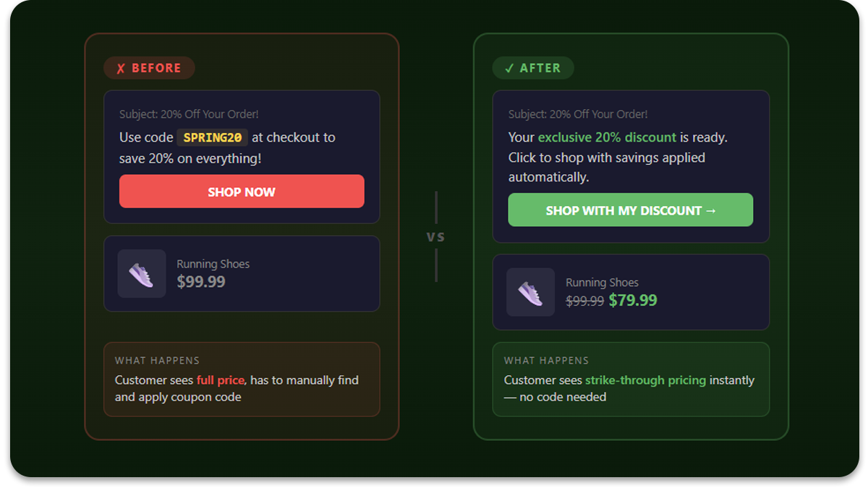Select the shoe thumbnail in AFTER product card
This screenshot has height=488, width=868.
click(530, 292)
